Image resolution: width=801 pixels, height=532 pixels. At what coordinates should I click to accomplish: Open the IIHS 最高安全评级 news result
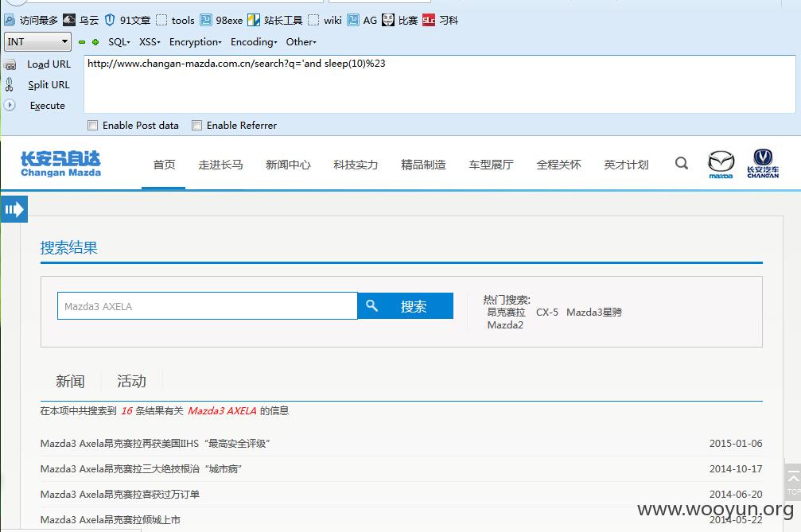tap(155, 443)
